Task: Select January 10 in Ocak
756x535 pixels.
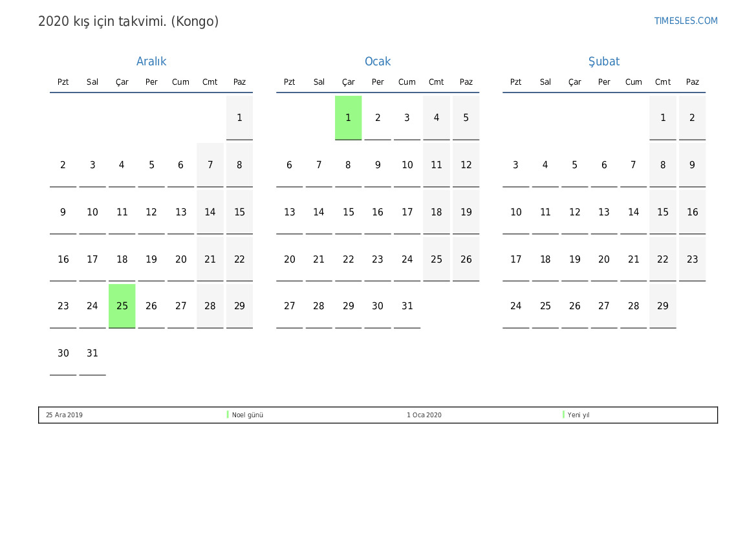Action: [x=407, y=165]
